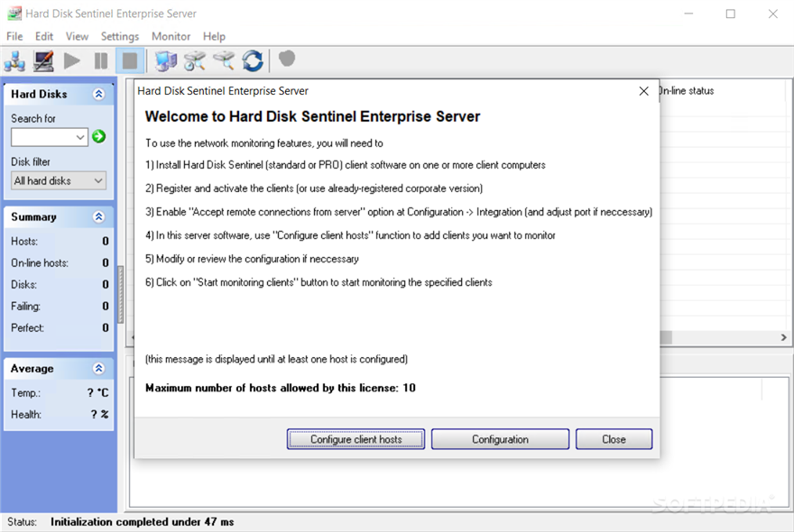Click the Hosts: summary label
Image resolution: width=794 pixels, height=532 pixels.
tap(24, 242)
